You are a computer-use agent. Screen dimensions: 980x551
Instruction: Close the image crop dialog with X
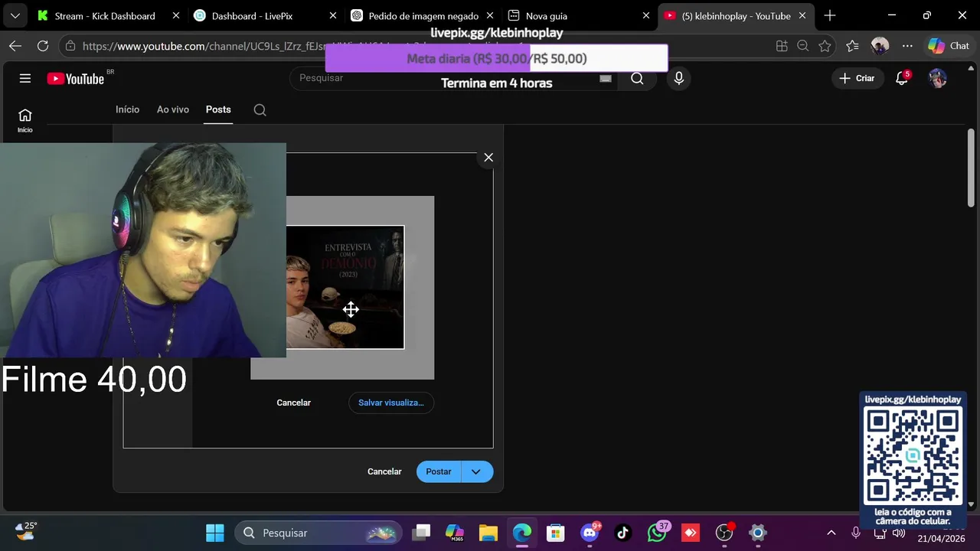click(x=488, y=158)
